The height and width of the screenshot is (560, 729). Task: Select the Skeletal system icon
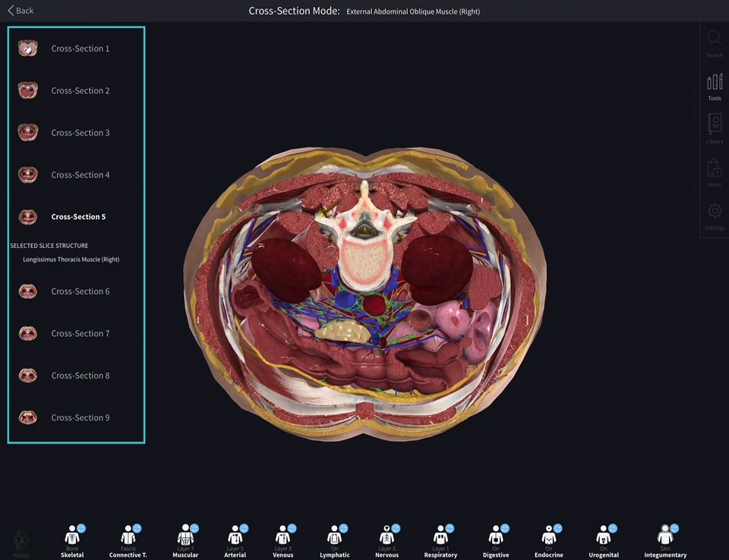pos(72,536)
